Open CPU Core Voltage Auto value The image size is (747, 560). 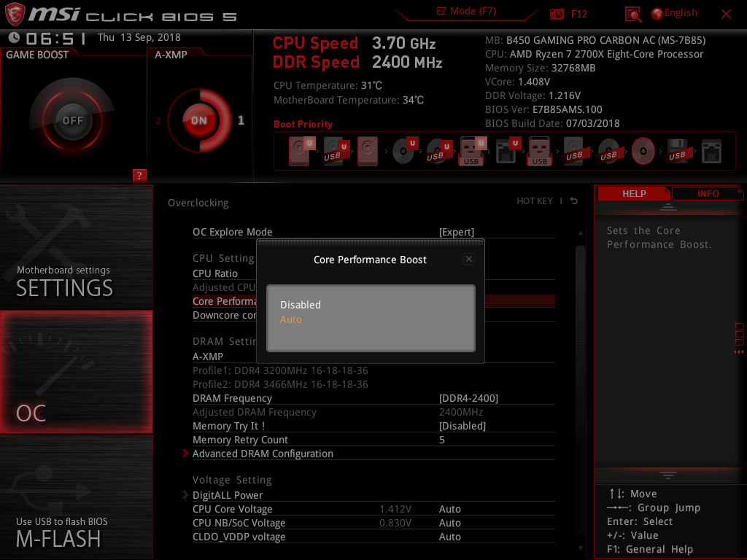(449, 509)
